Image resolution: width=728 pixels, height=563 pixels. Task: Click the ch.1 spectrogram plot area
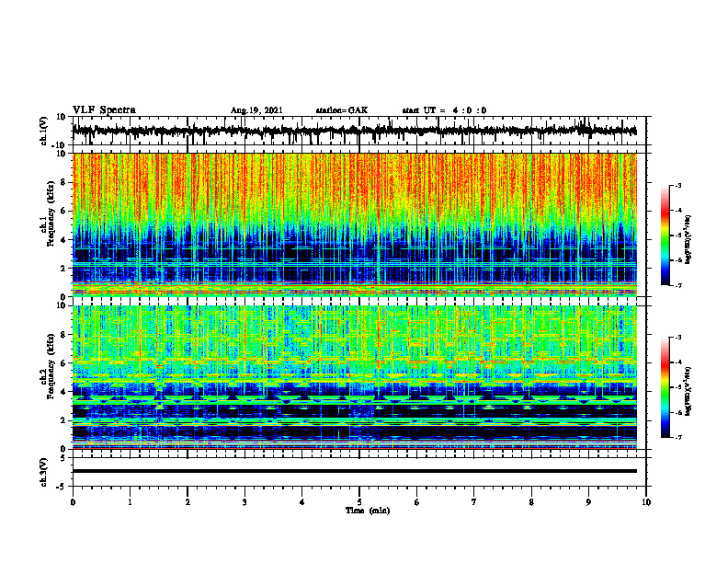(x=355, y=224)
